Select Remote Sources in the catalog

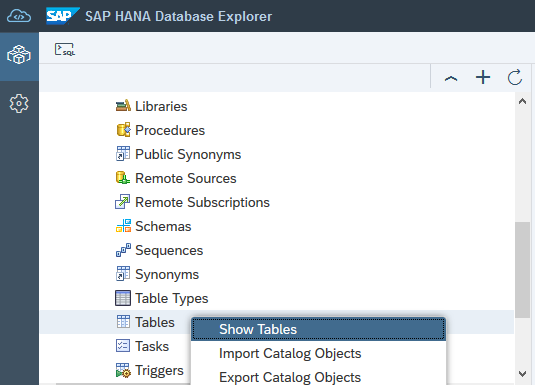tap(186, 179)
